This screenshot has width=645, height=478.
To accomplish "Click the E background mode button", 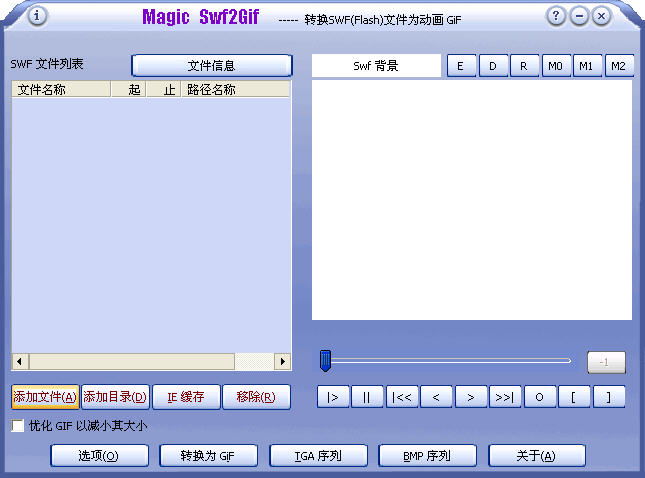I will [x=461, y=66].
